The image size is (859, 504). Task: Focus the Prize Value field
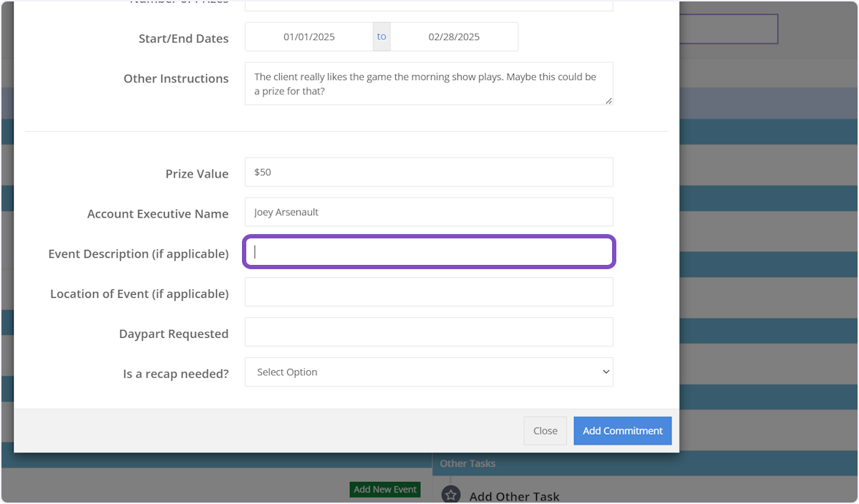click(x=429, y=173)
